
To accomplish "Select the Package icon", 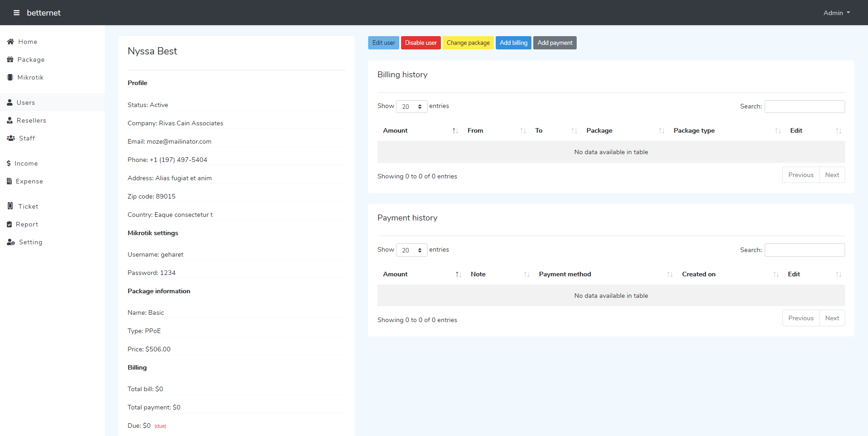I will click(x=10, y=59).
